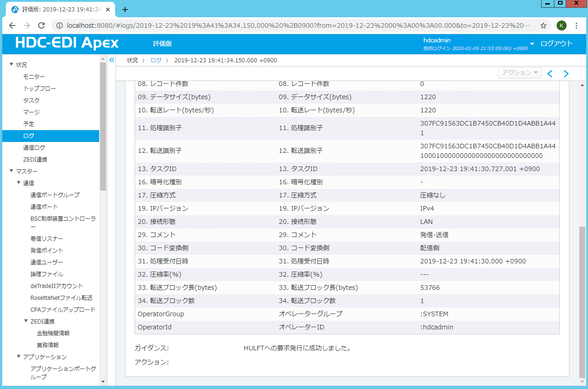This screenshot has width=588, height=389.
Task: Open ZEDI連携 under 状況
Action: click(35, 159)
